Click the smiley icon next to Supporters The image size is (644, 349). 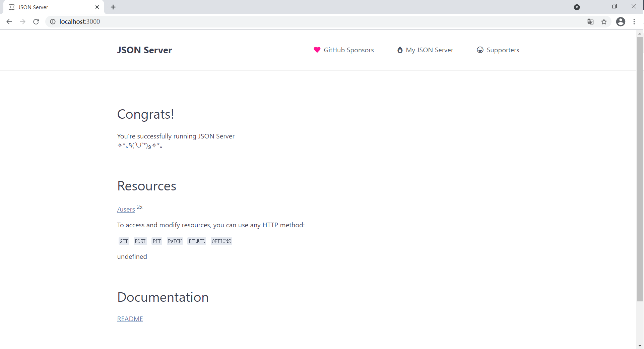tap(480, 50)
